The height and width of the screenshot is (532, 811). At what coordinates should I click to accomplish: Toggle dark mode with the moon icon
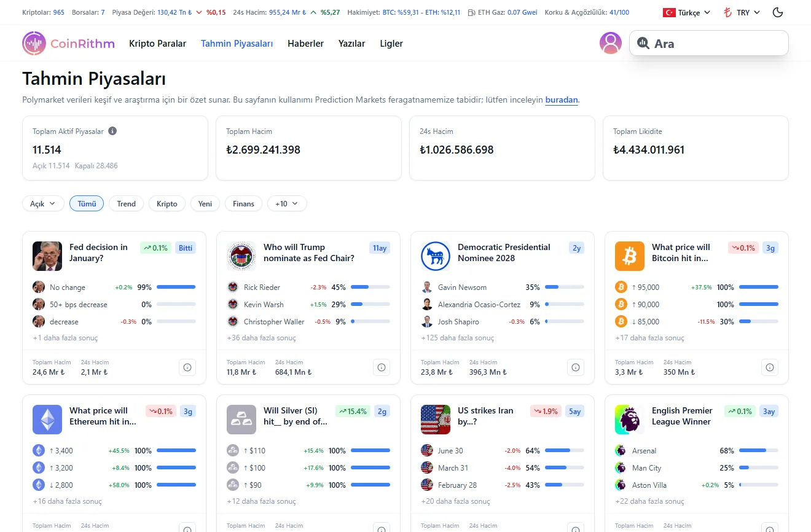tap(777, 12)
